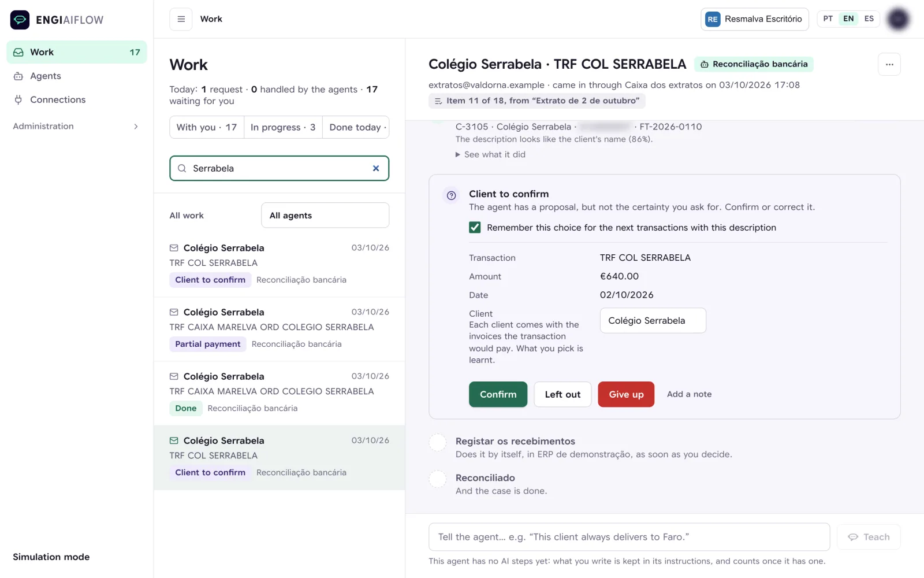Click the Left out button
924x578 pixels.
pos(562,394)
